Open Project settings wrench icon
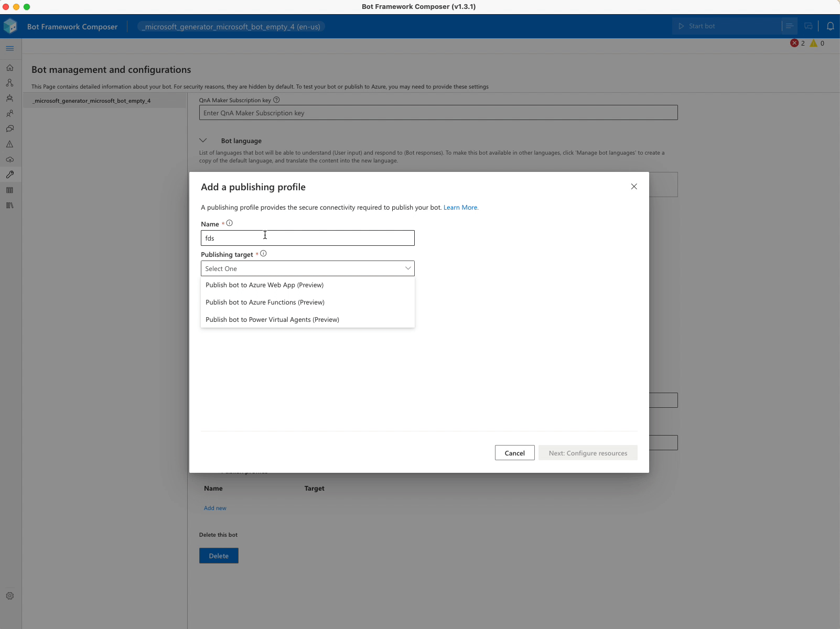Viewport: 840px width, 629px height. (x=10, y=175)
